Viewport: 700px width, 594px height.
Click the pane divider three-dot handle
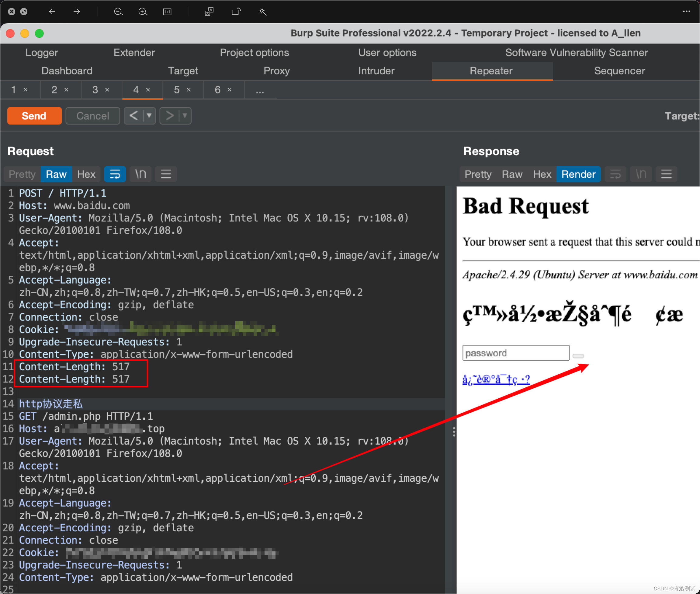(x=454, y=432)
